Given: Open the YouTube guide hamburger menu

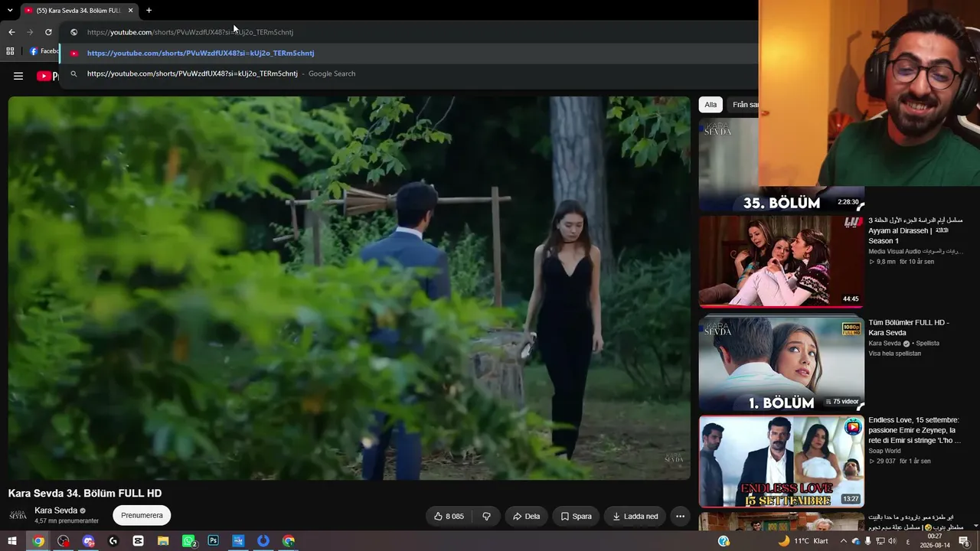Looking at the screenshot, I should pos(18,76).
